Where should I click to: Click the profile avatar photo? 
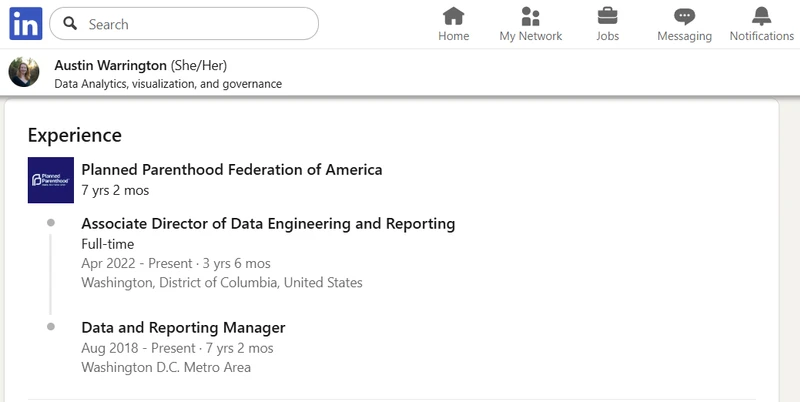tap(24, 72)
